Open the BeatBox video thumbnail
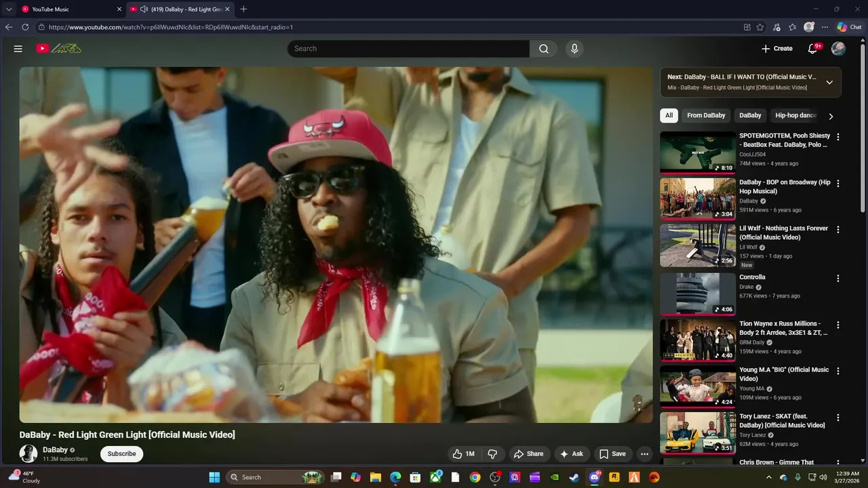This screenshot has height=488, width=868. pos(698,152)
